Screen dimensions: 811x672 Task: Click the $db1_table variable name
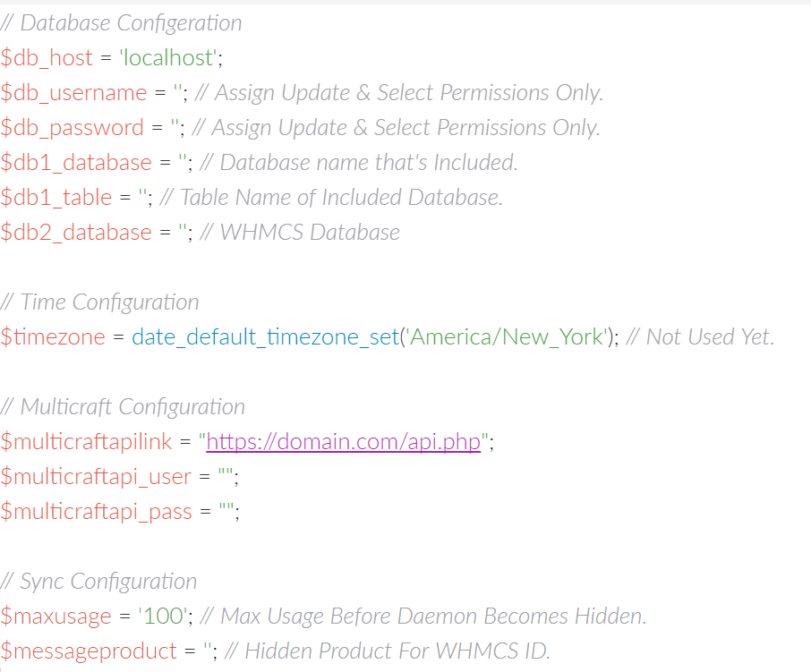(x=55, y=198)
